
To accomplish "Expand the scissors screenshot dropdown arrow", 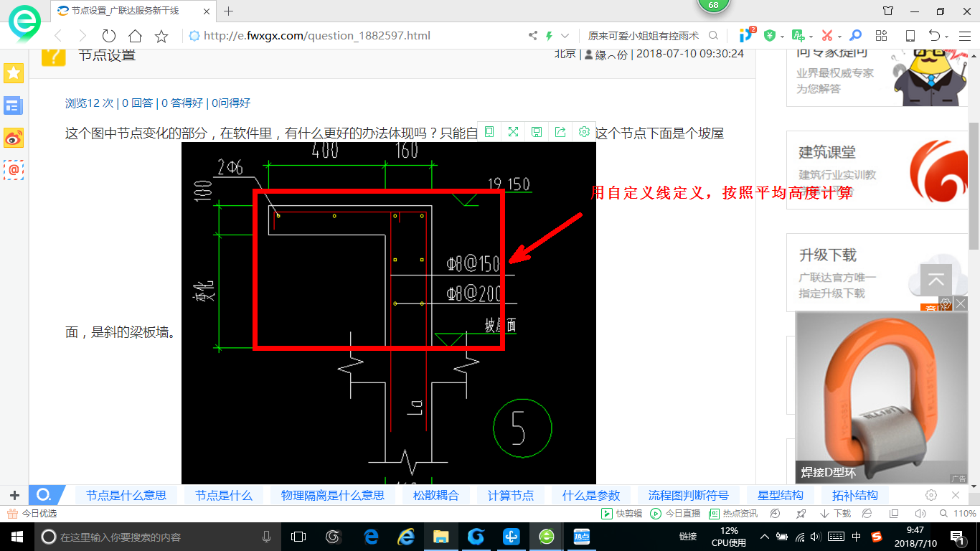I will 839,37.
